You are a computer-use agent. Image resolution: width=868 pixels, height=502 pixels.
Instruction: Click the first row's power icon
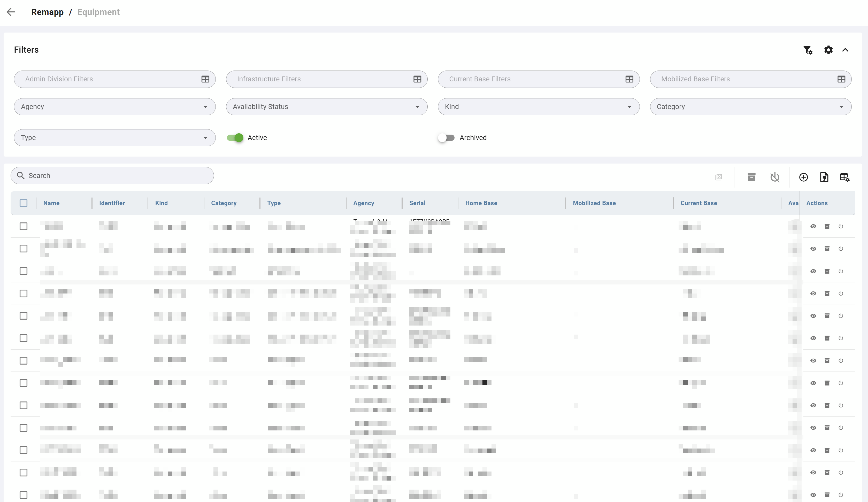(x=841, y=226)
